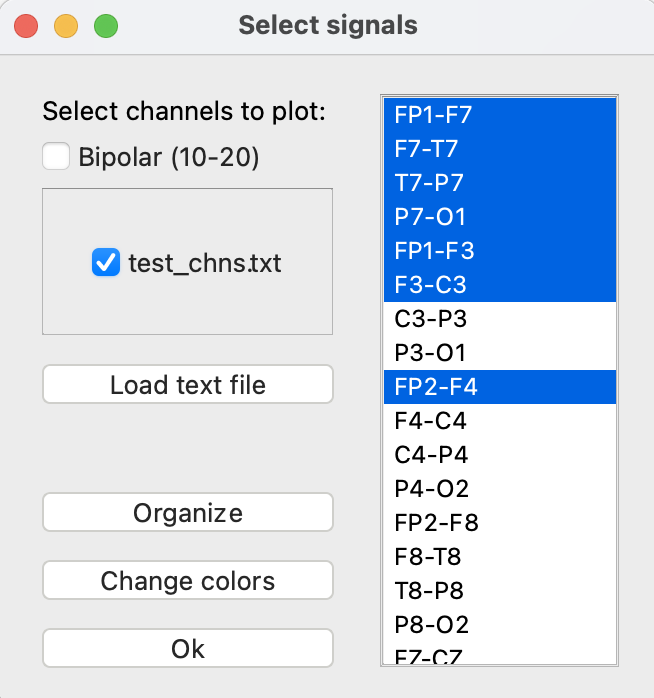Image resolution: width=654 pixels, height=698 pixels.
Task: Uncheck the test_chns.txt checkbox
Action: 106,263
